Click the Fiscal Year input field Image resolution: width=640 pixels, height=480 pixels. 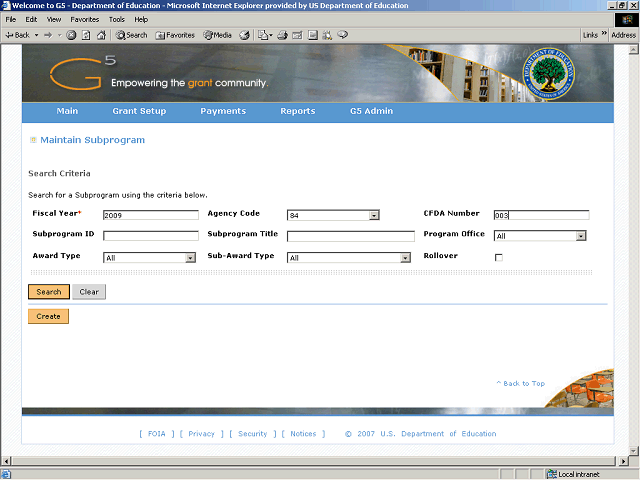point(151,215)
